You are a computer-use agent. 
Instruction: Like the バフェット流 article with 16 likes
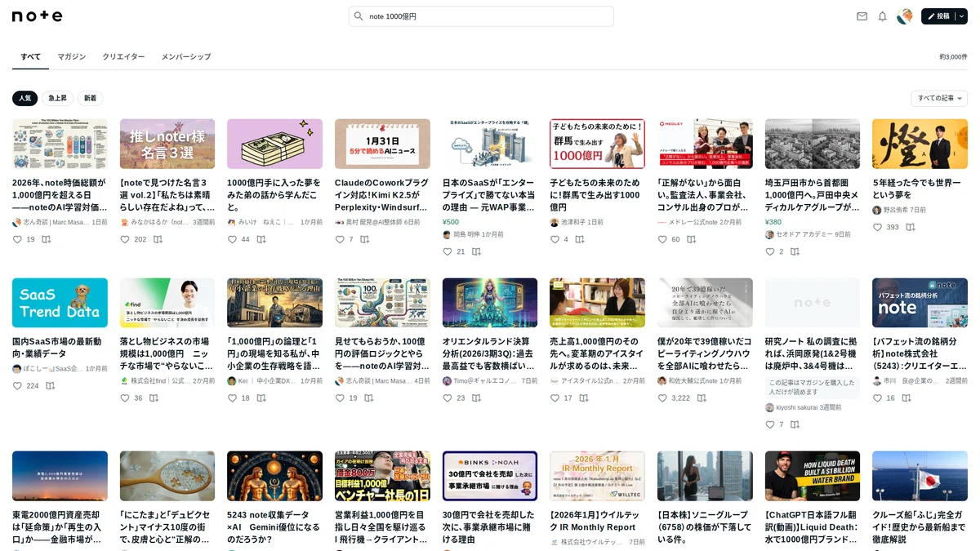tap(877, 398)
